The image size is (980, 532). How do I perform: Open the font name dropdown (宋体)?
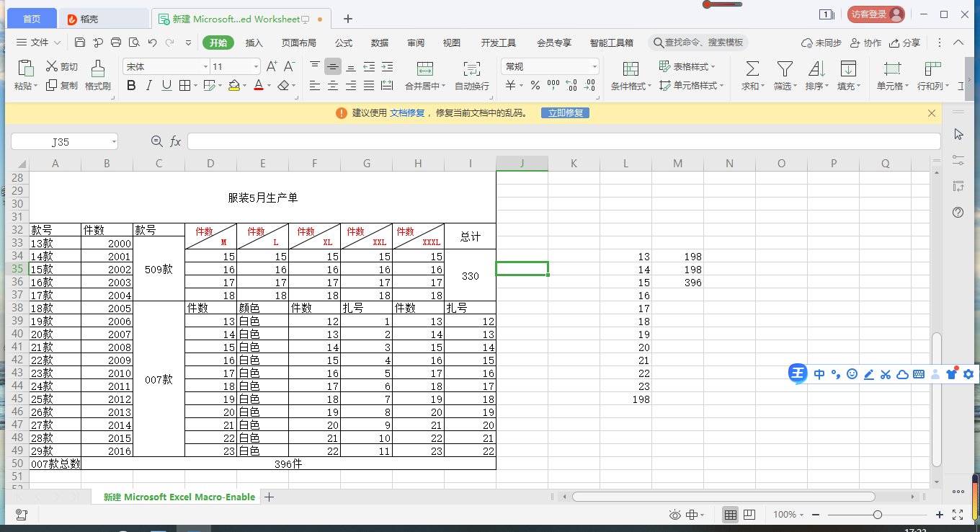[205, 66]
